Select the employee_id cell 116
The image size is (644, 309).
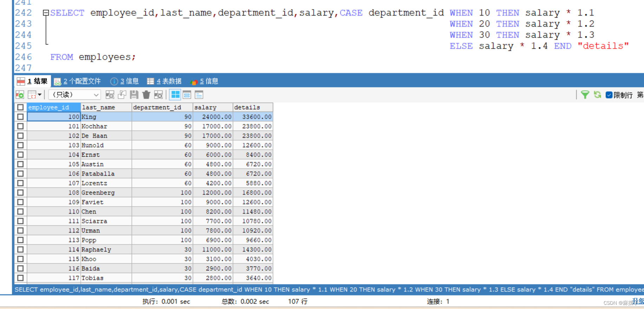coord(54,268)
